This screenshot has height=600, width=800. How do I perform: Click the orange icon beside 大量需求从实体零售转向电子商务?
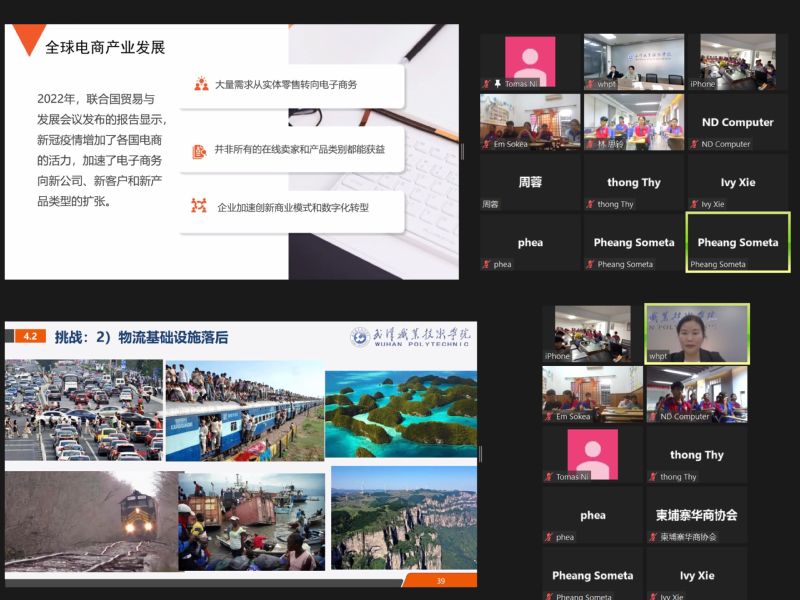(201, 85)
